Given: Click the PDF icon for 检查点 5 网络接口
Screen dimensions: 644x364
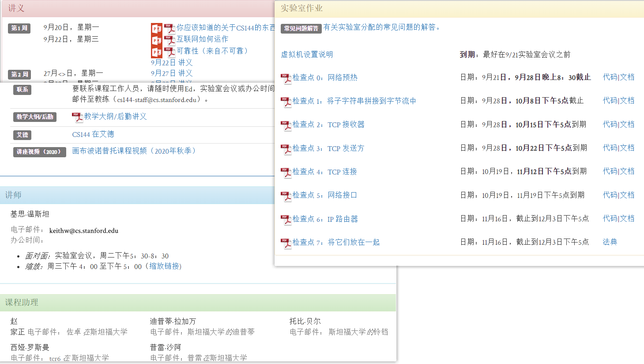Looking at the screenshot, I should (286, 196).
